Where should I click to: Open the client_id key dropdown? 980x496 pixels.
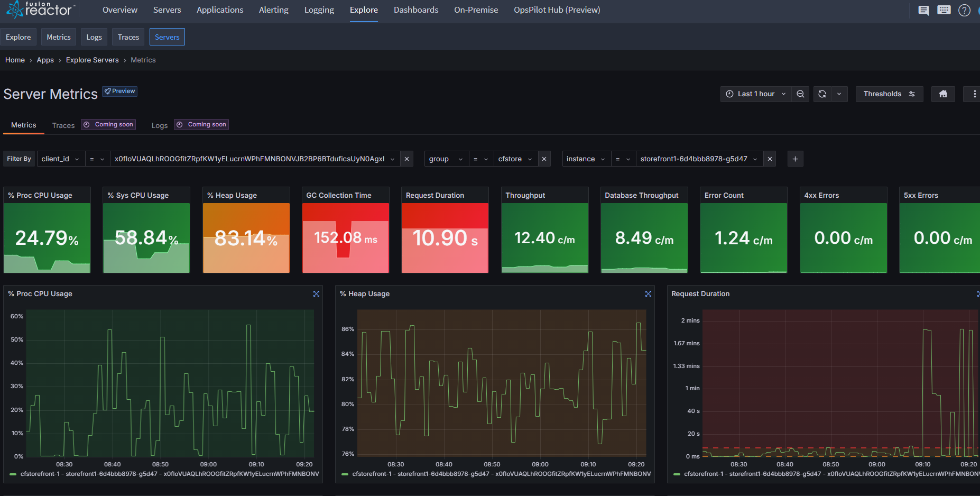(61, 159)
